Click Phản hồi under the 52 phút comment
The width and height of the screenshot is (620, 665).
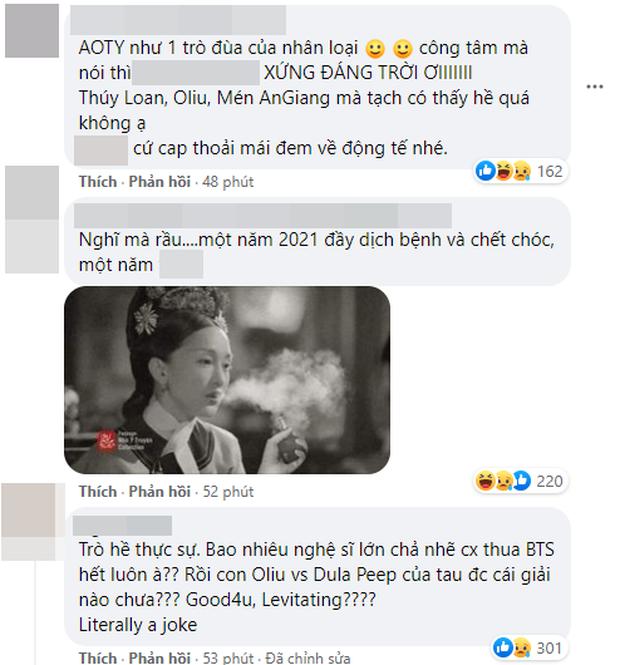pos(159,492)
